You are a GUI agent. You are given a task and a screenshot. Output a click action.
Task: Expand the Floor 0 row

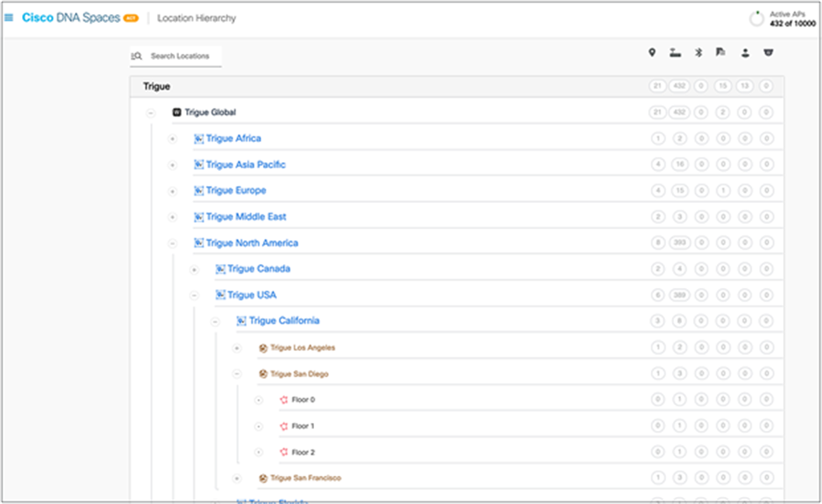(258, 400)
